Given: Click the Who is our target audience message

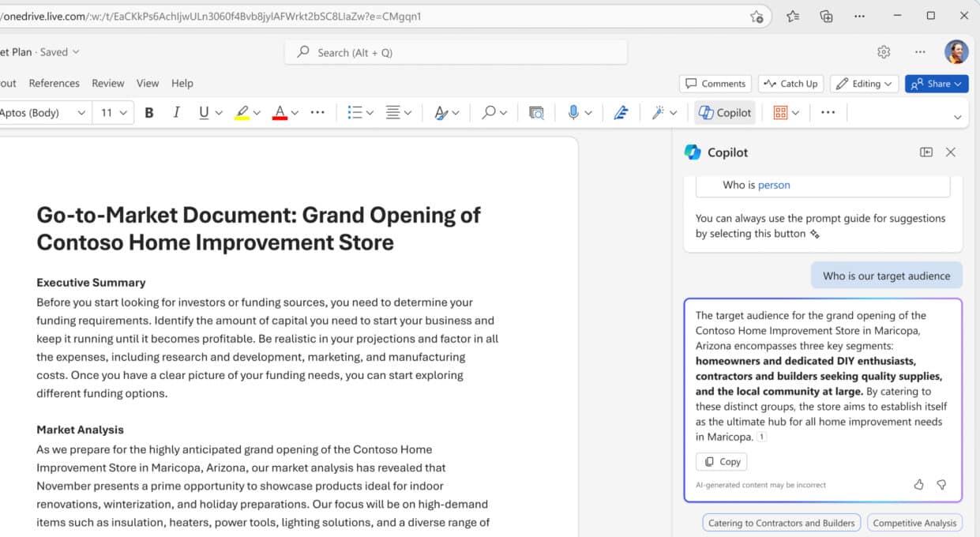Looking at the screenshot, I should [886, 276].
